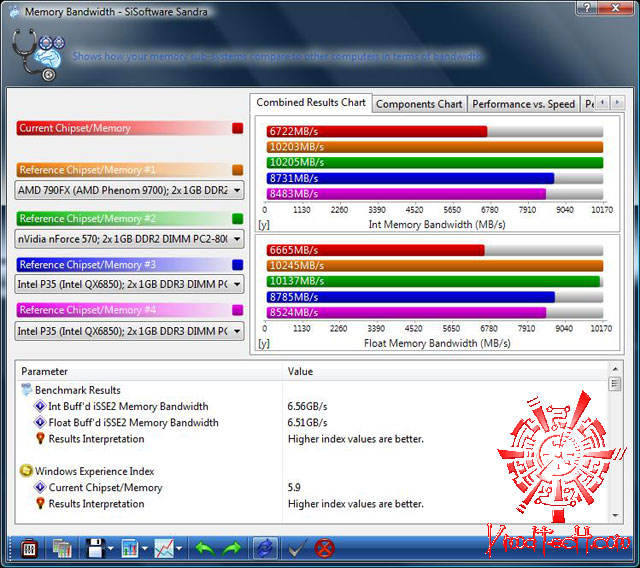Screen dimensions: 640x568
Task: Click the Benchmark Results brain icon
Action: (x=27, y=390)
